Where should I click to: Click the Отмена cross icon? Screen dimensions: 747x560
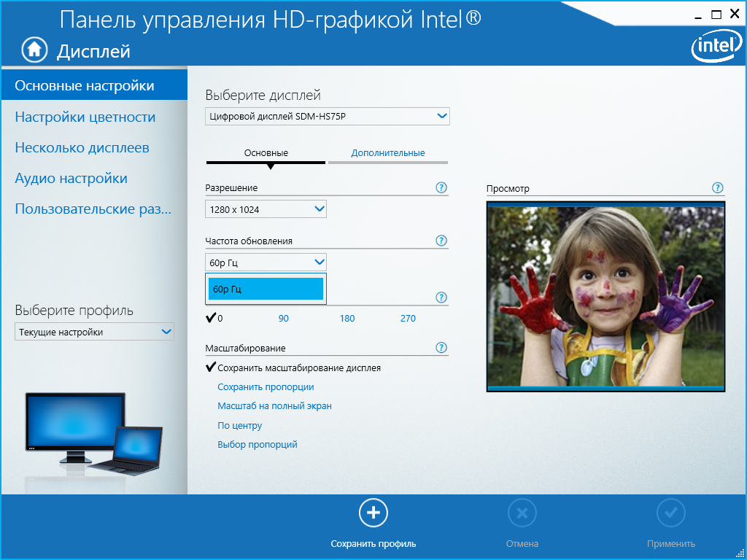click(x=522, y=513)
